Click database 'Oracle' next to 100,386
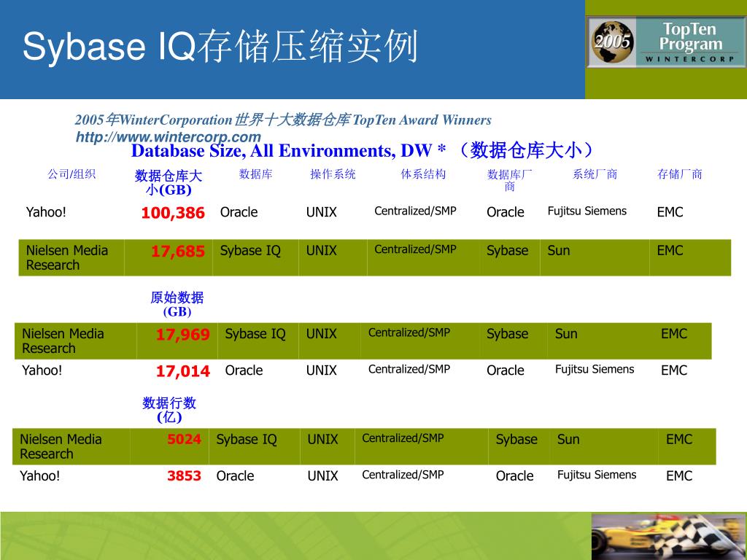The height and width of the screenshot is (560, 747). pos(239,212)
